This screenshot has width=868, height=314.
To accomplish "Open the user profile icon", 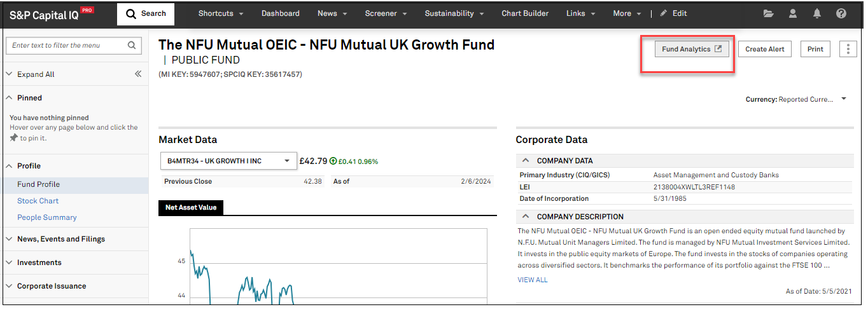I will [792, 13].
